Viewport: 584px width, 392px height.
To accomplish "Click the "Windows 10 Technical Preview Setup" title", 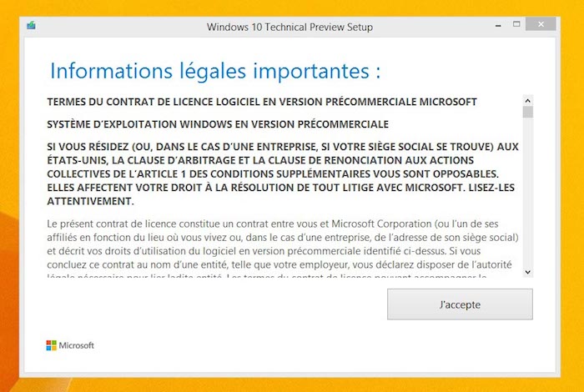I will pyautogui.click(x=290, y=26).
